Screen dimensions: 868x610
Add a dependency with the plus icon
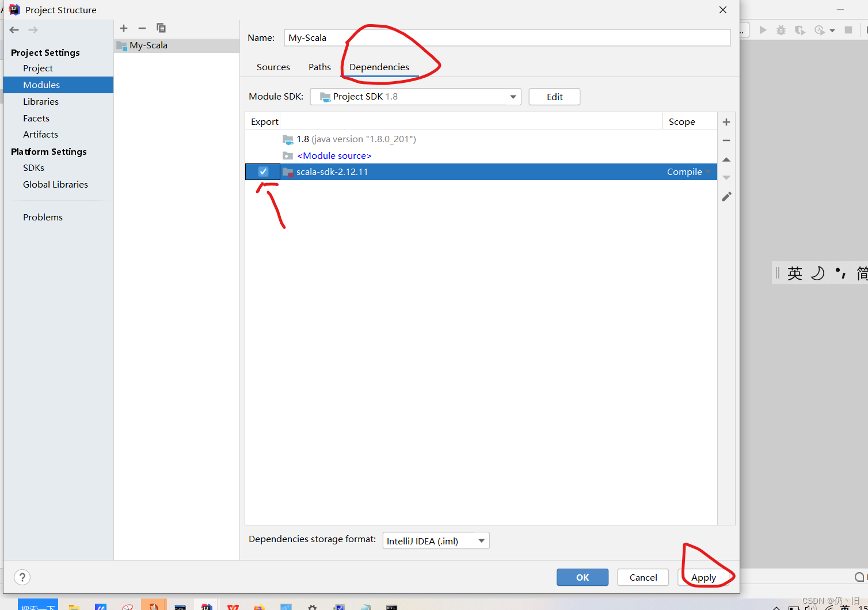(x=726, y=122)
